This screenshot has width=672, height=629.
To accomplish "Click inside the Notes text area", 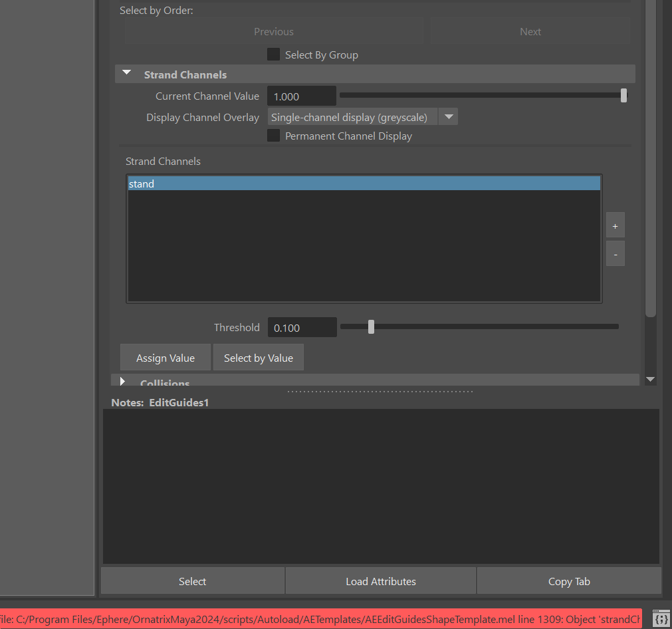I will (x=380, y=485).
